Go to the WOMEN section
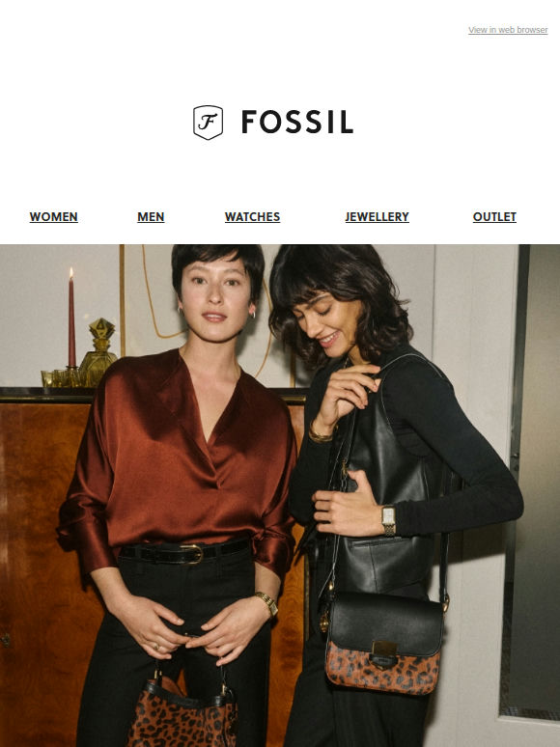 53,217
